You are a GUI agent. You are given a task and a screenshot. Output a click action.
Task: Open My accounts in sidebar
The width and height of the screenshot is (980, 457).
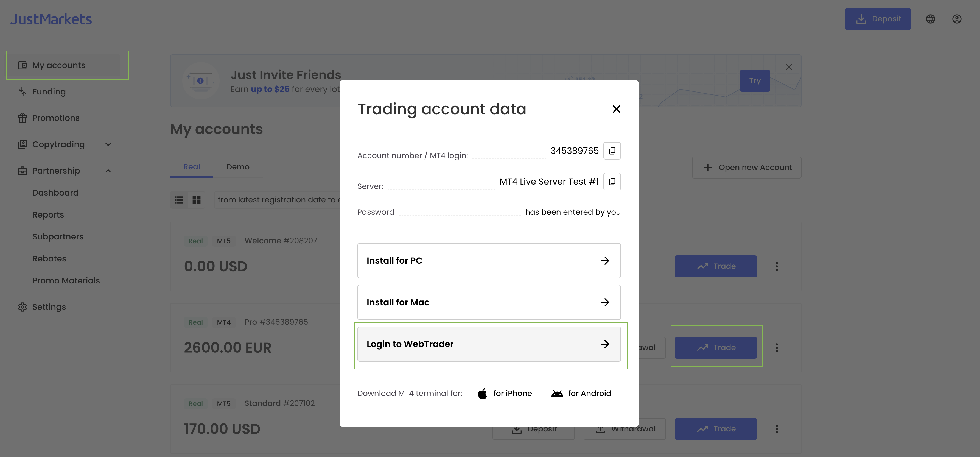[x=63, y=65]
